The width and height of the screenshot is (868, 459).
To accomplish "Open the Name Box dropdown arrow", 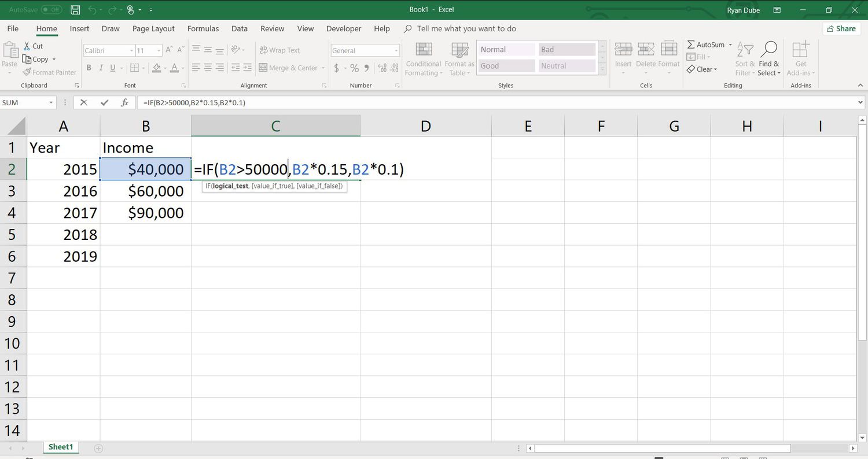I will 51,103.
